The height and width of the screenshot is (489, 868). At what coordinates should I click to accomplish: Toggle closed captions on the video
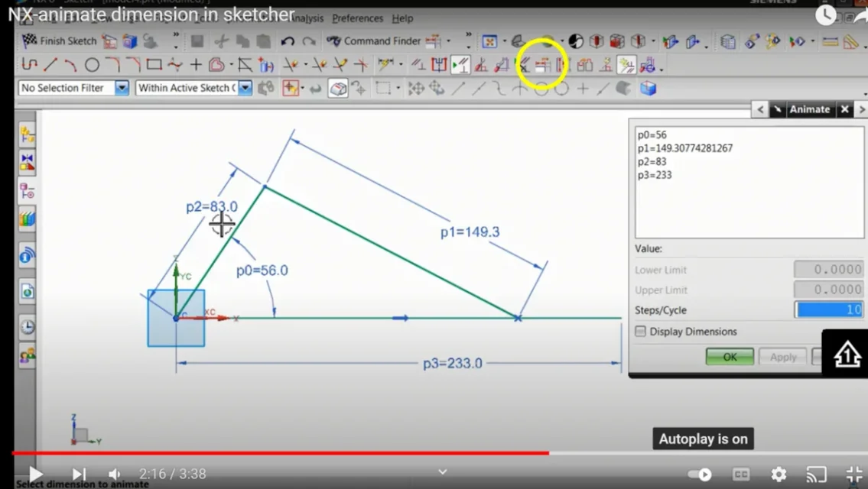pos(740,474)
